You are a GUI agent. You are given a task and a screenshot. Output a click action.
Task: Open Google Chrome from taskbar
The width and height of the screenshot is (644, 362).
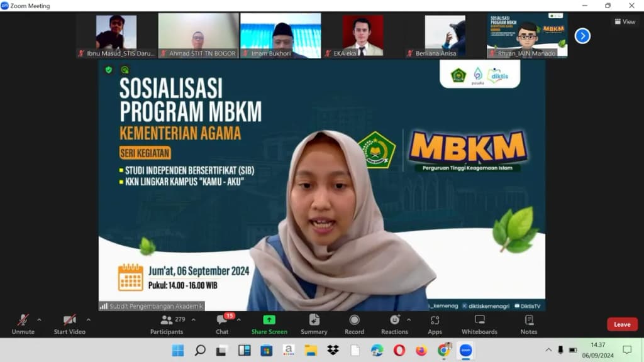click(x=443, y=350)
